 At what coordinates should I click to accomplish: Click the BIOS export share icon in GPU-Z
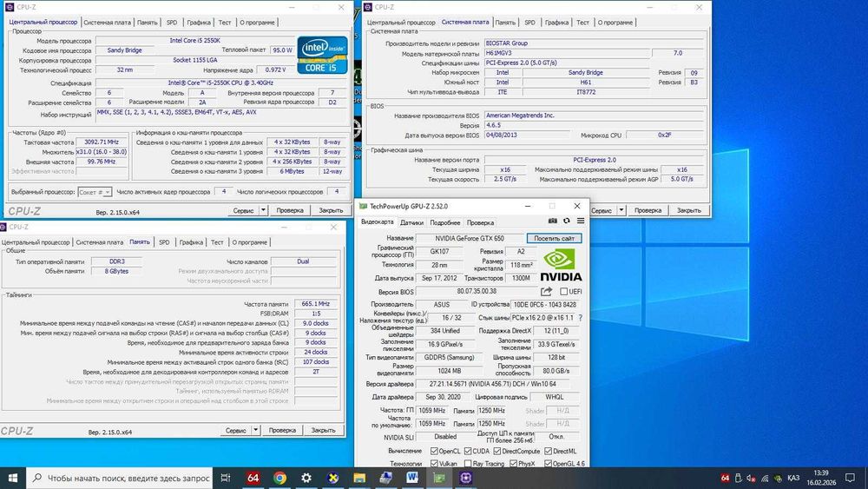click(546, 291)
